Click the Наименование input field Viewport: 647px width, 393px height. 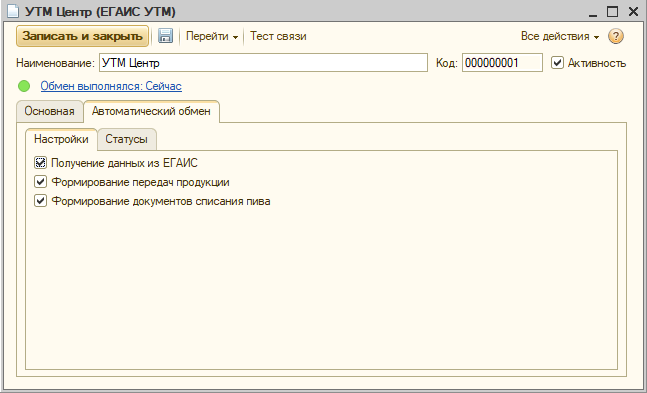263,63
